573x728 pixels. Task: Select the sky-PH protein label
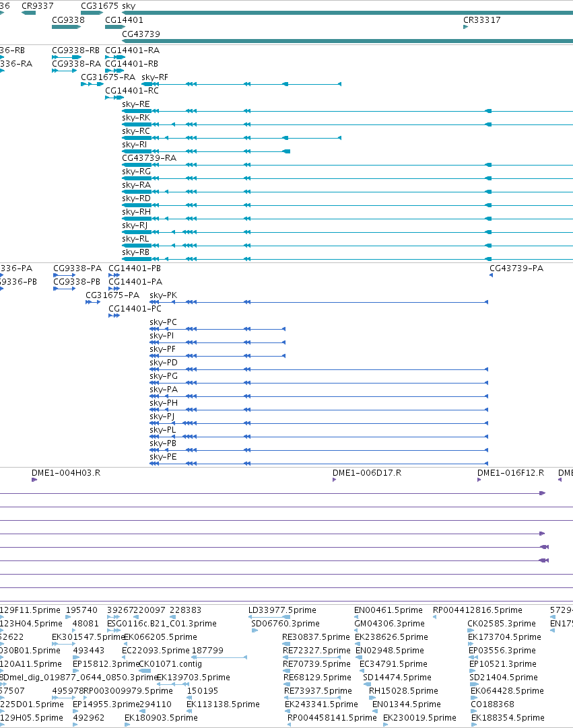(164, 402)
